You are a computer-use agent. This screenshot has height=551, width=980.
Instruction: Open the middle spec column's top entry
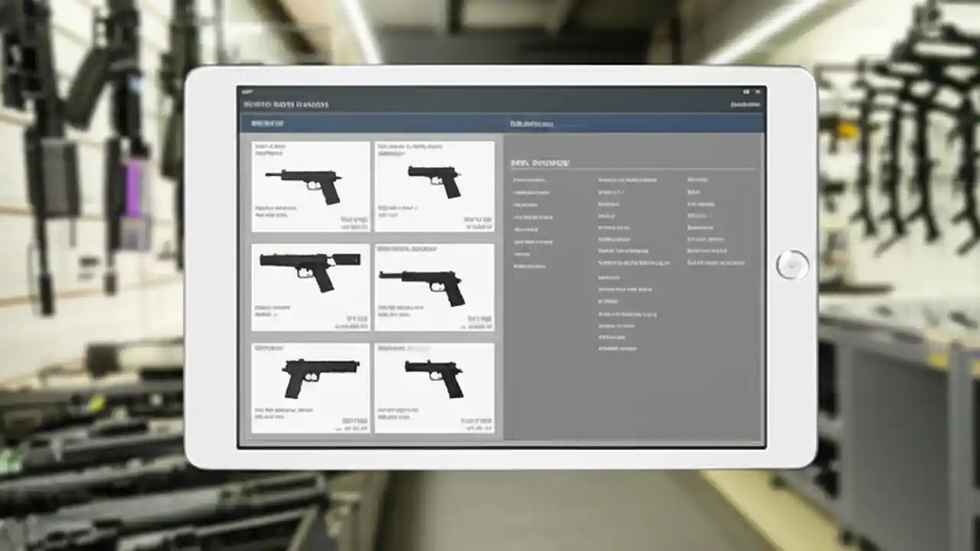point(628,181)
